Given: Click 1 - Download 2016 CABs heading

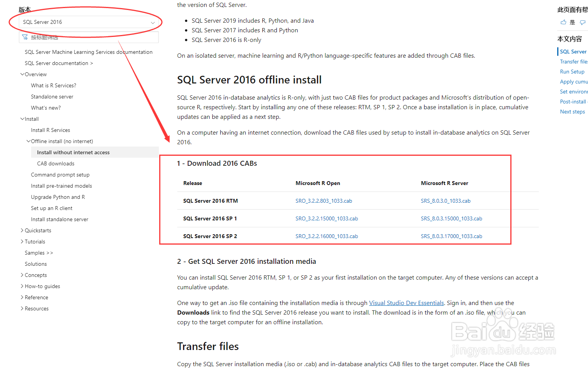Looking at the screenshot, I should coord(217,163).
